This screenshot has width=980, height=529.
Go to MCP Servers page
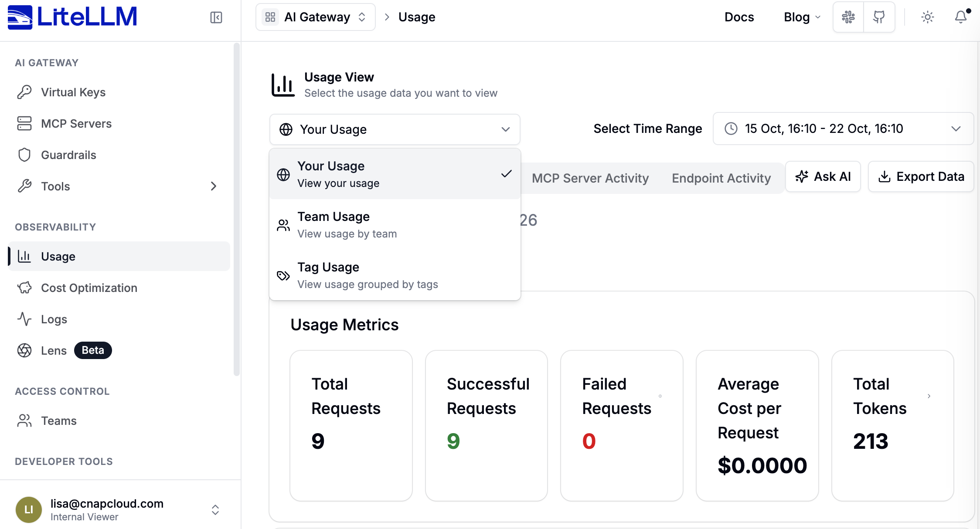tap(119, 124)
